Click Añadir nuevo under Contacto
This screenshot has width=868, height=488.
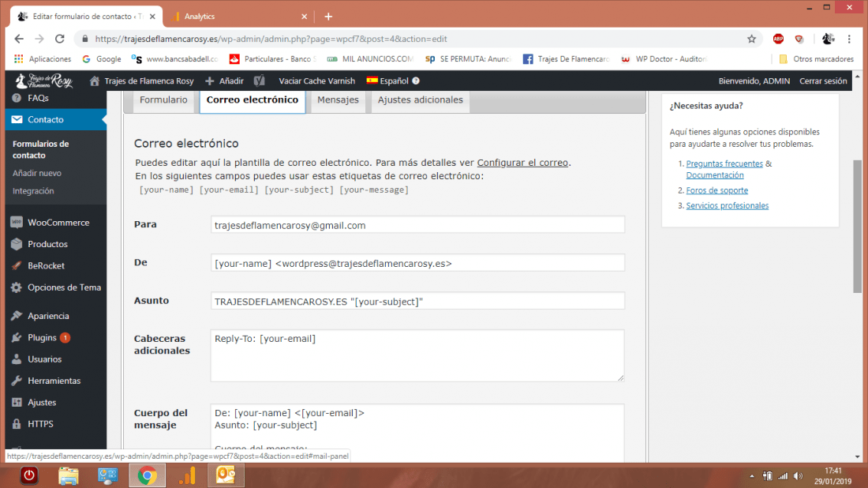37,174
